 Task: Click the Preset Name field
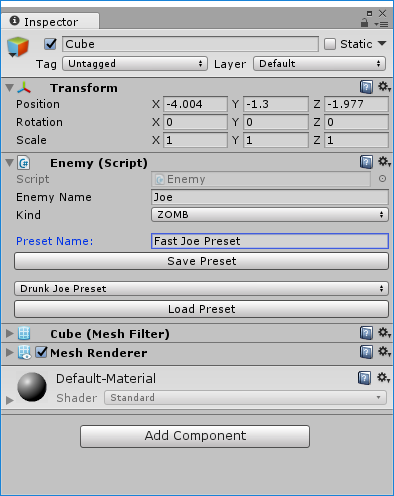click(270, 241)
